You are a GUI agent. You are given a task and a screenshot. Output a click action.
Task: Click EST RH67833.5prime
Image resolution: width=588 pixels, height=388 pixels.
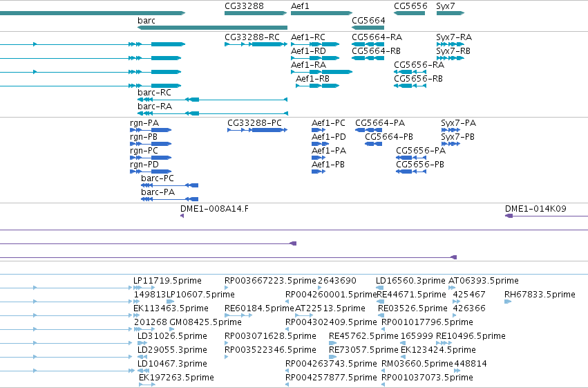508,302
